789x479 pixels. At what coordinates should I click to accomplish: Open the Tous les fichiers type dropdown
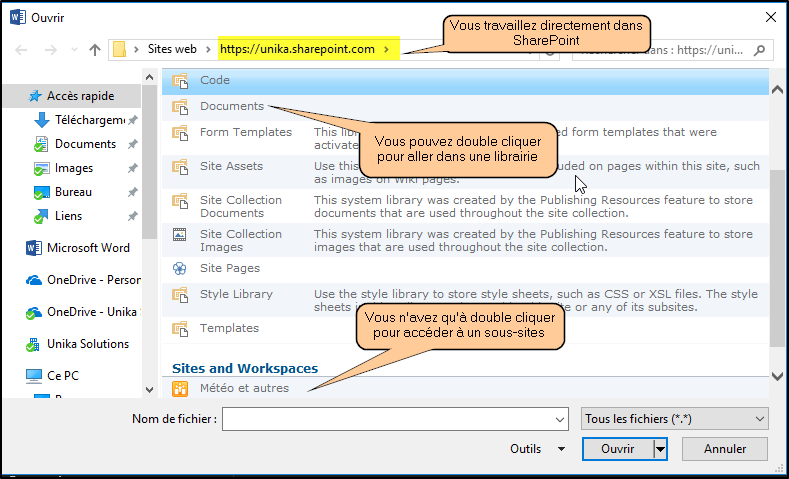click(759, 419)
